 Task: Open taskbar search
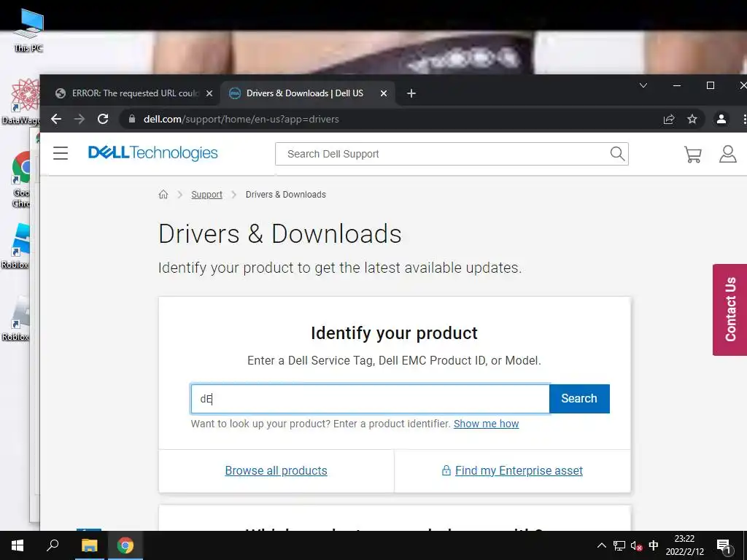[53, 545]
